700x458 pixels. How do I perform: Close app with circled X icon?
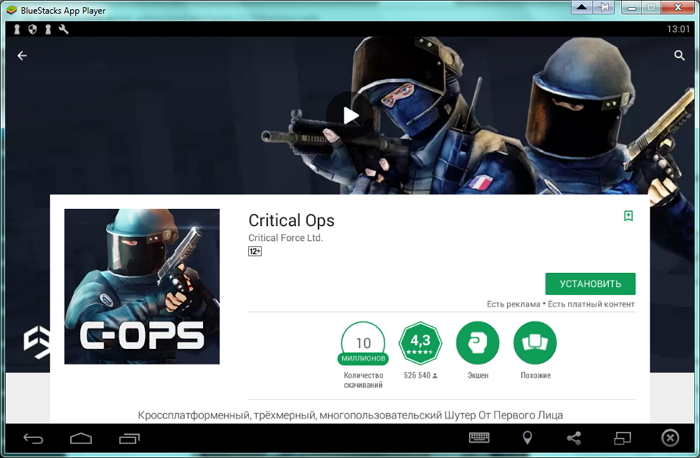pos(670,438)
